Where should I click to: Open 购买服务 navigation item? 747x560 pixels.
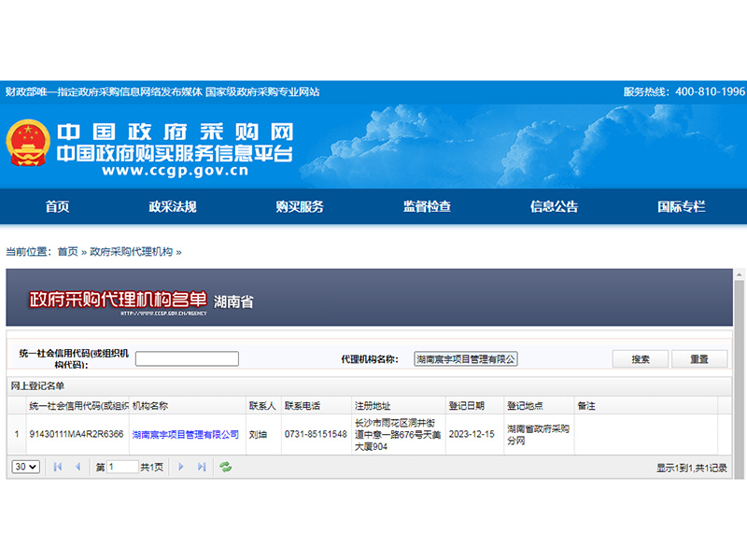300,206
